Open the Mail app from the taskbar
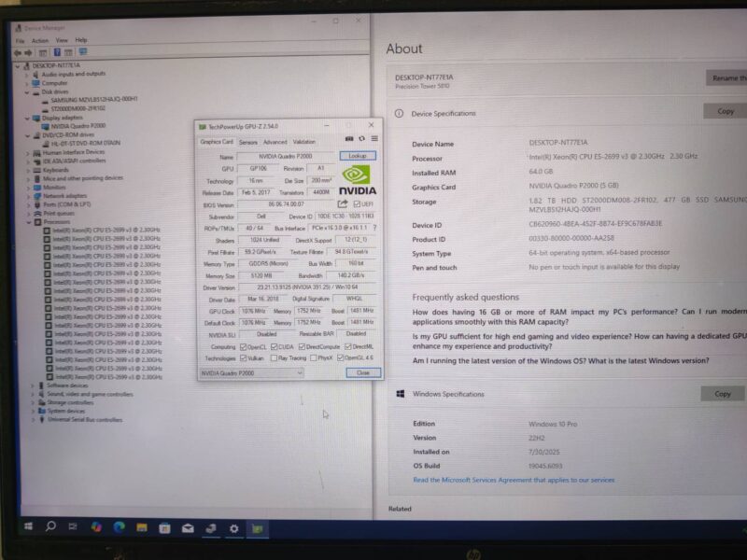Screen dimensions: 747x560 (x=188, y=528)
